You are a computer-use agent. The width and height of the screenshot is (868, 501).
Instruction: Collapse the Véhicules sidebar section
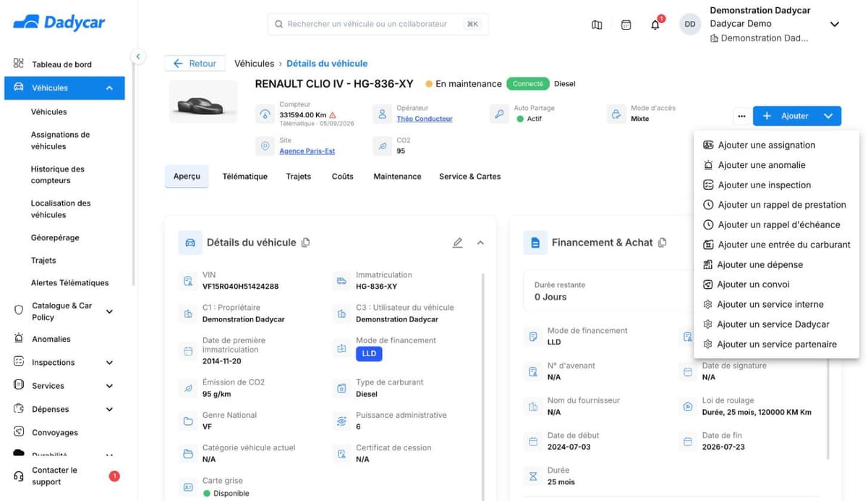point(109,88)
